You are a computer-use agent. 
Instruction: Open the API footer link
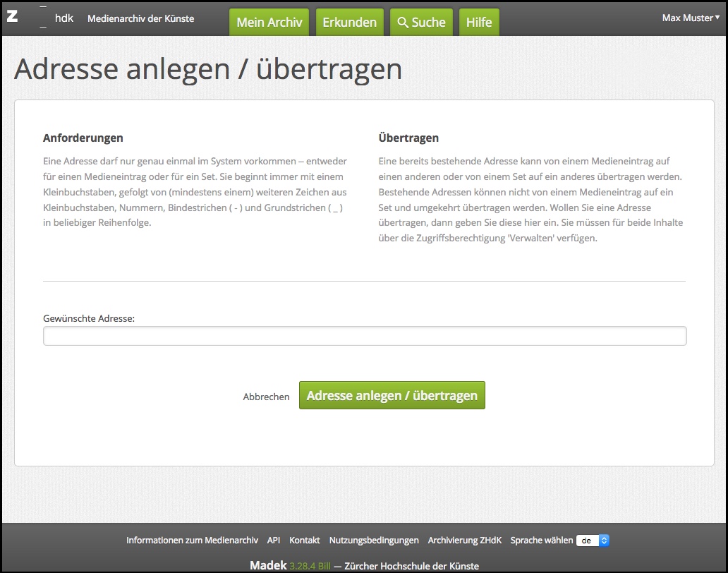(x=274, y=541)
